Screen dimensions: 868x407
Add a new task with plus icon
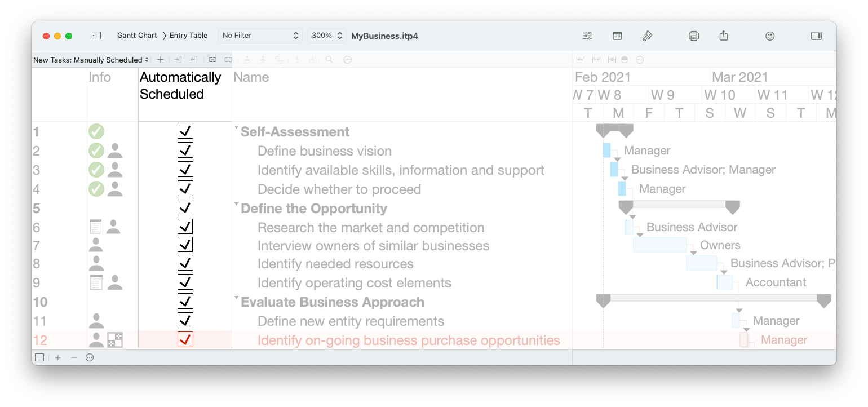coord(160,59)
